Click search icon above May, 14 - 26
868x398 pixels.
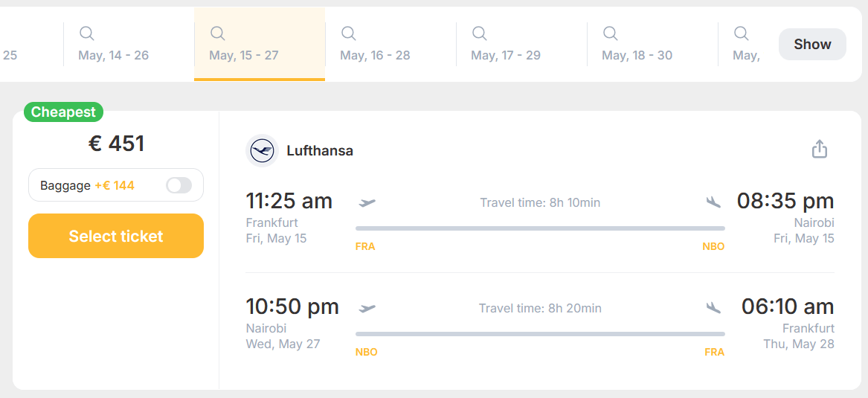coord(87,33)
